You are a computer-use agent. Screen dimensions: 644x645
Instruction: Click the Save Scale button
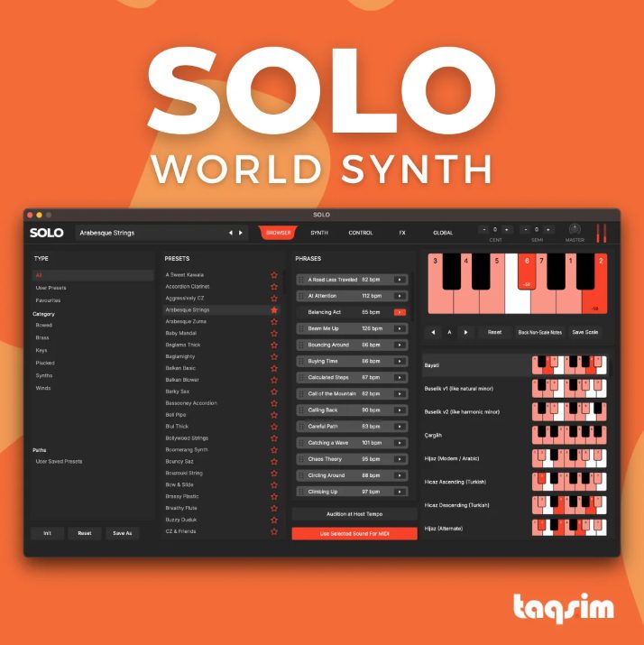[x=584, y=332]
